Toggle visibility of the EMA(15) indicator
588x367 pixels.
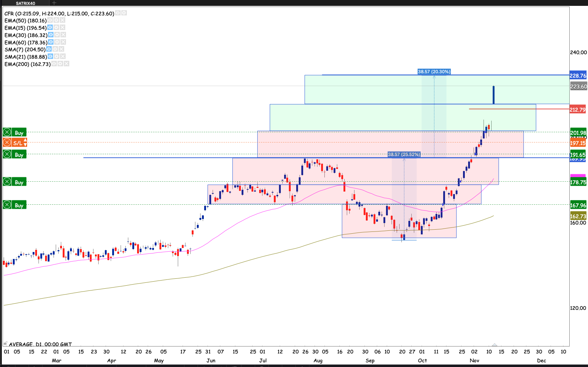[x=50, y=27]
